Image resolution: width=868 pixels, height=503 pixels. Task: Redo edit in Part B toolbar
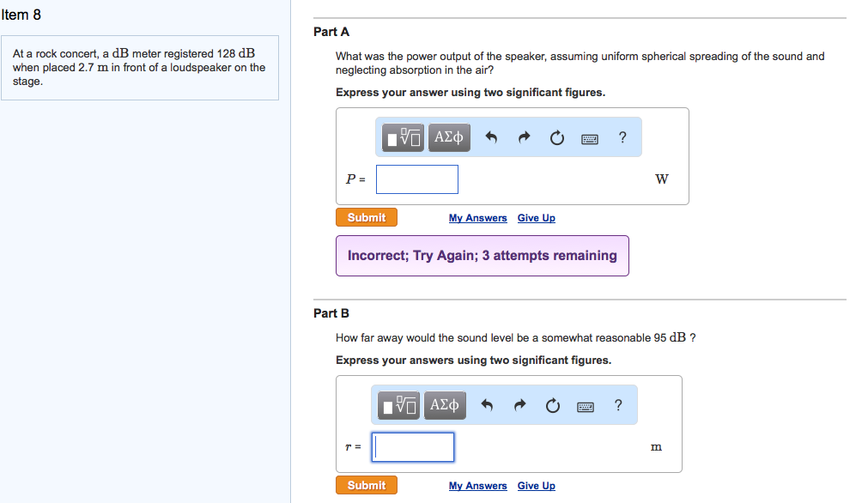(519, 405)
